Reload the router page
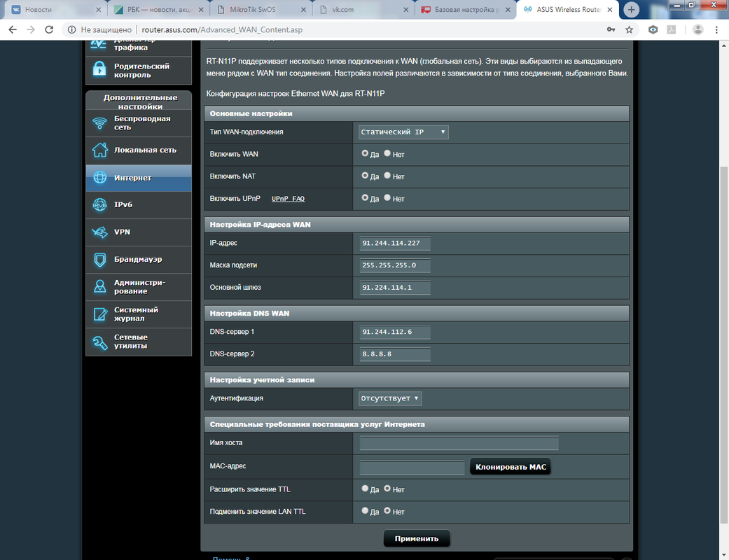Viewport: 729px width, 560px height. click(49, 29)
